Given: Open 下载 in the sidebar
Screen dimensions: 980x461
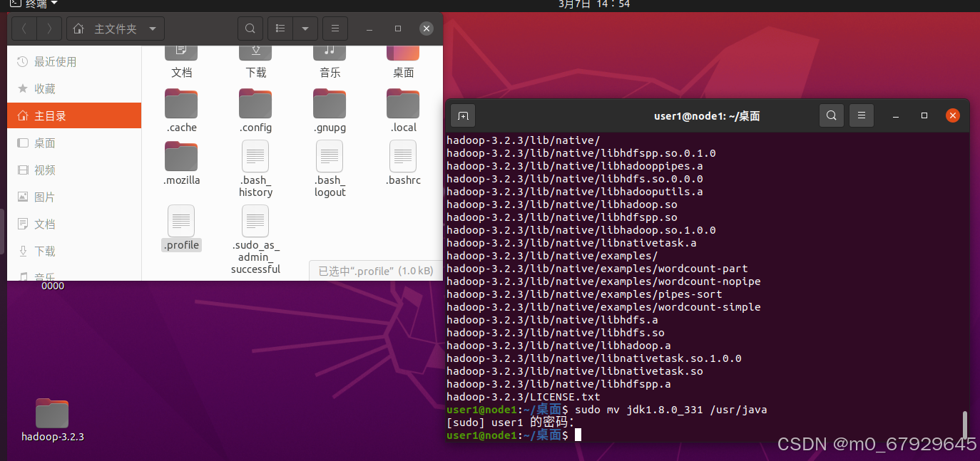Looking at the screenshot, I should 74,252.
